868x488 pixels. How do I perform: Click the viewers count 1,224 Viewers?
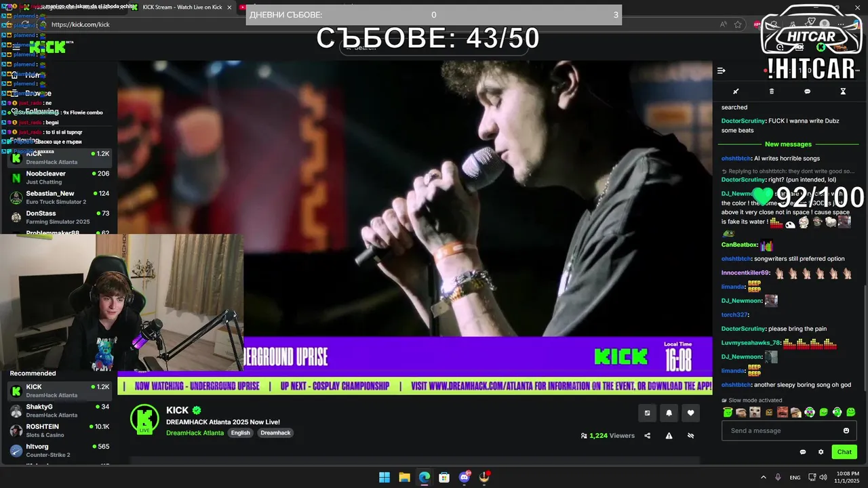click(x=608, y=436)
